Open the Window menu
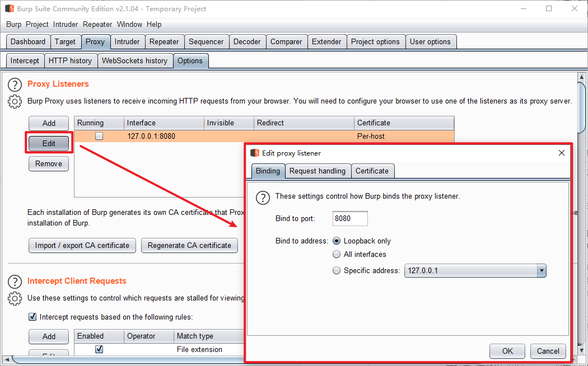The height and width of the screenshot is (366, 588). pos(130,25)
